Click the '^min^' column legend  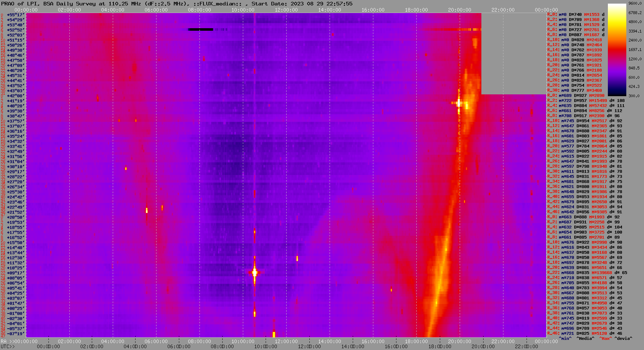tap(565, 339)
